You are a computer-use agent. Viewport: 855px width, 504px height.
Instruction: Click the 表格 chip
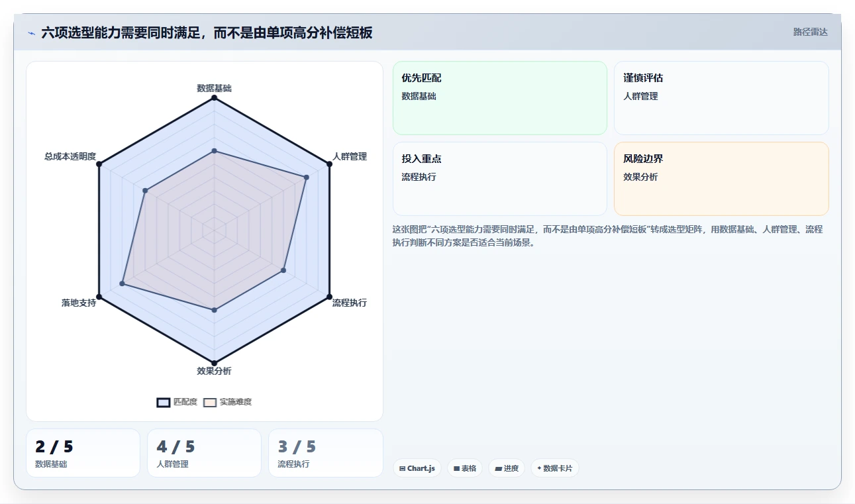pos(465,468)
